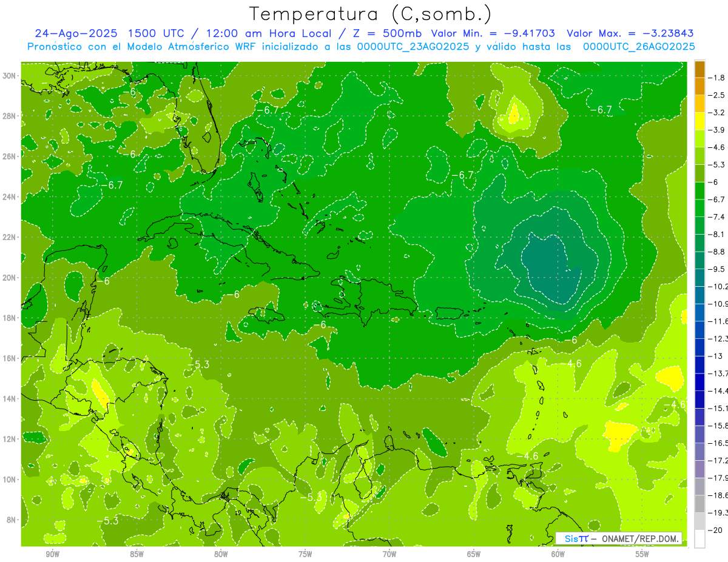The width and height of the screenshot is (728, 562).
Task: Click the '14N' latitude axis label
Action: coord(9,398)
